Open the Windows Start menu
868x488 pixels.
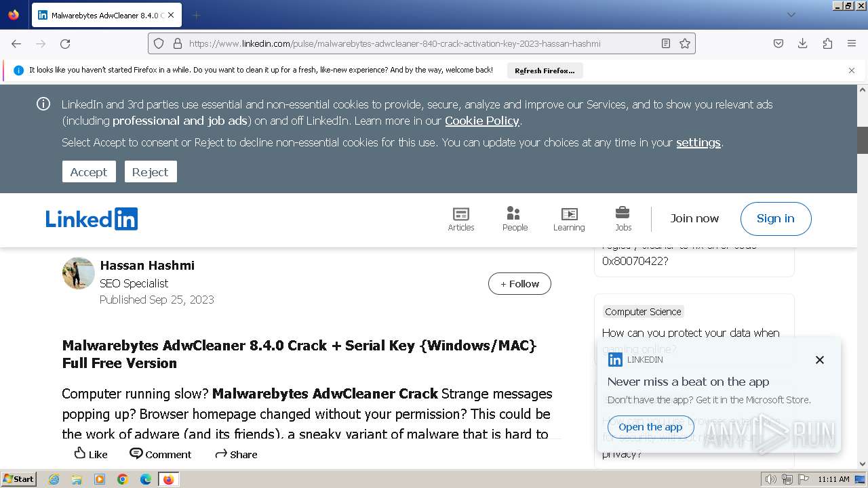tap(19, 479)
